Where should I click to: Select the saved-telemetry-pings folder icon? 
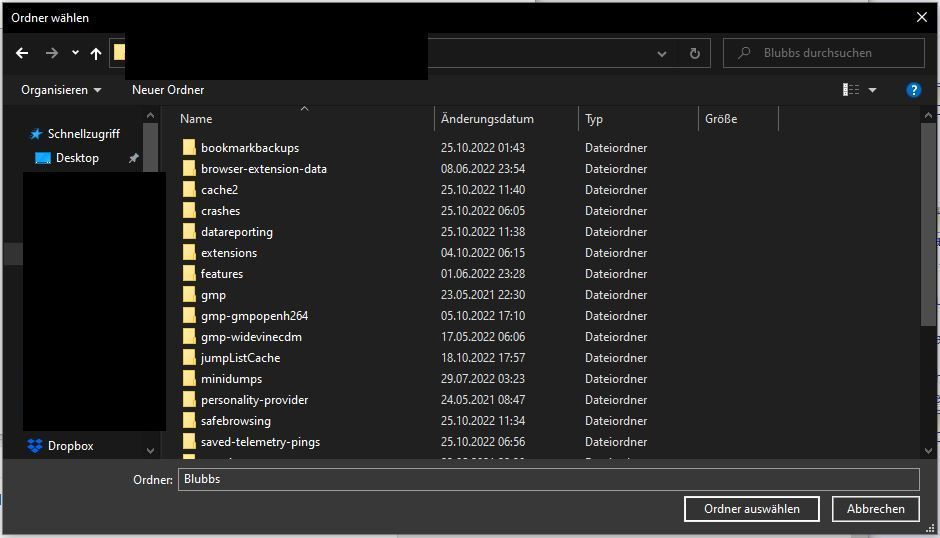(x=189, y=441)
